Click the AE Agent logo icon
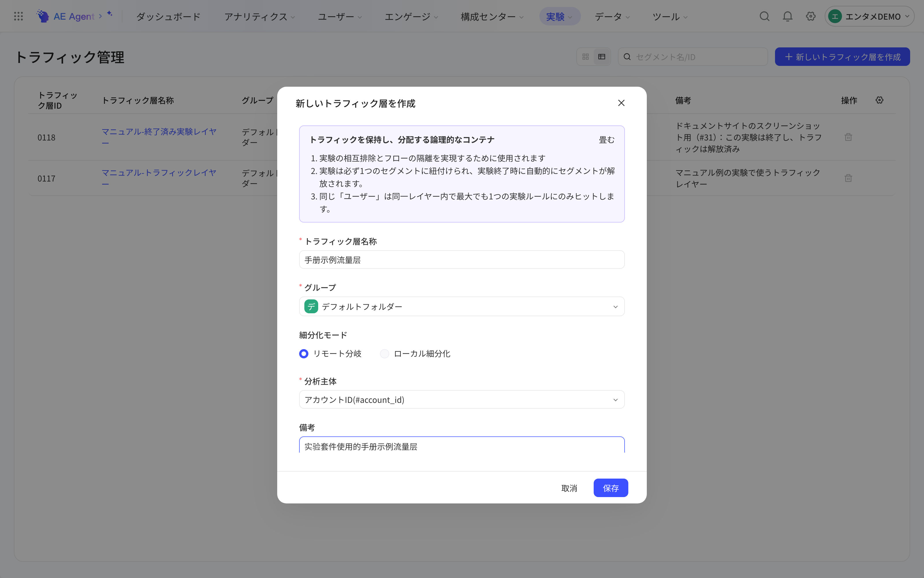 [42, 16]
